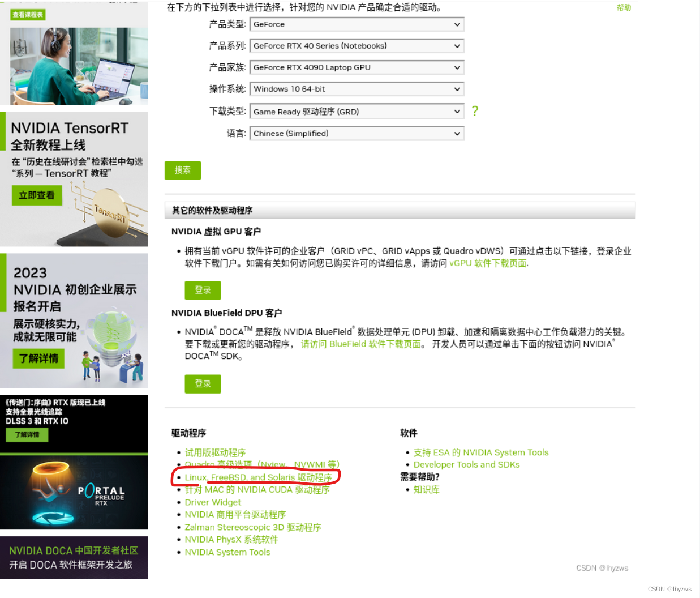The height and width of the screenshot is (598, 700).
Task: Open the vGPU 软件下载页面 link
Action: tap(488, 263)
